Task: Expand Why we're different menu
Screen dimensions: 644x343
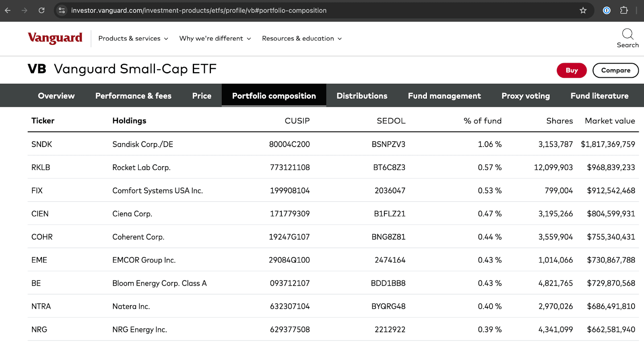Action: 215,38
